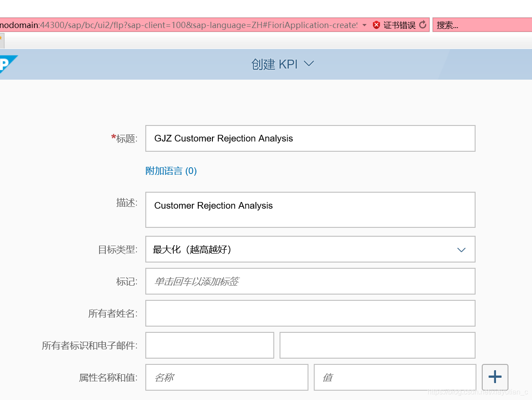This screenshot has height=400, width=532.
Task: Click the 标题 field containing GJZ Customer Rejection Analysis
Action: point(310,138)
